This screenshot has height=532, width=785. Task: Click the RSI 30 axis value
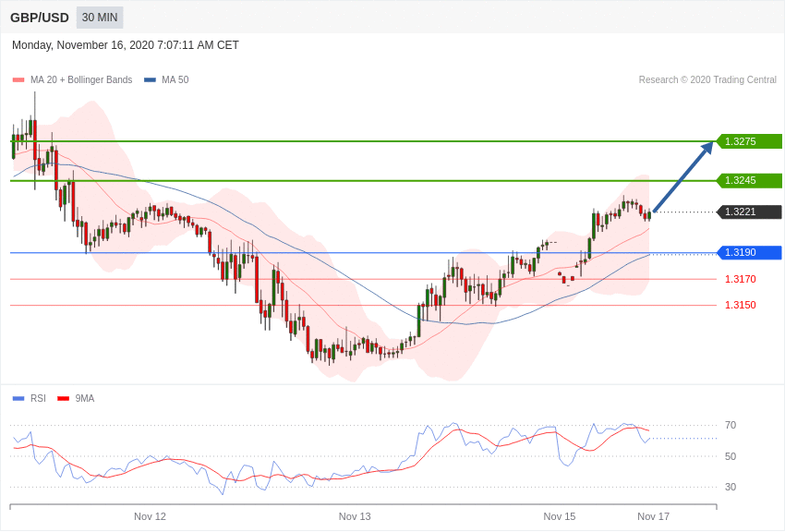pos(731,487)
